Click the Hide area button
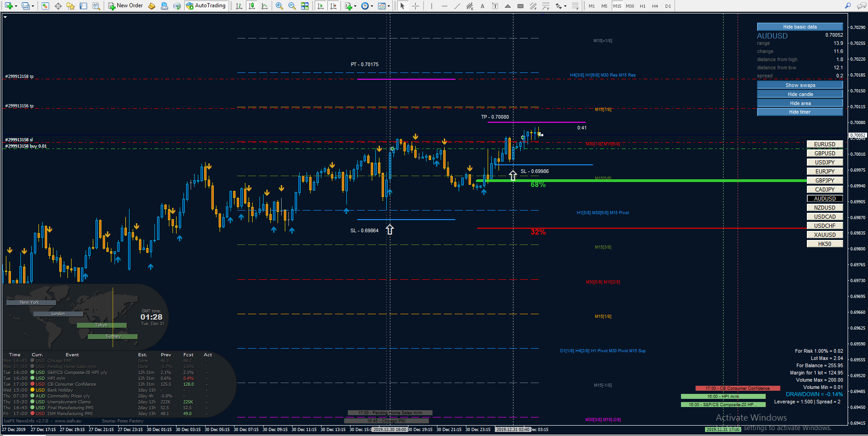 pos(800,103)
